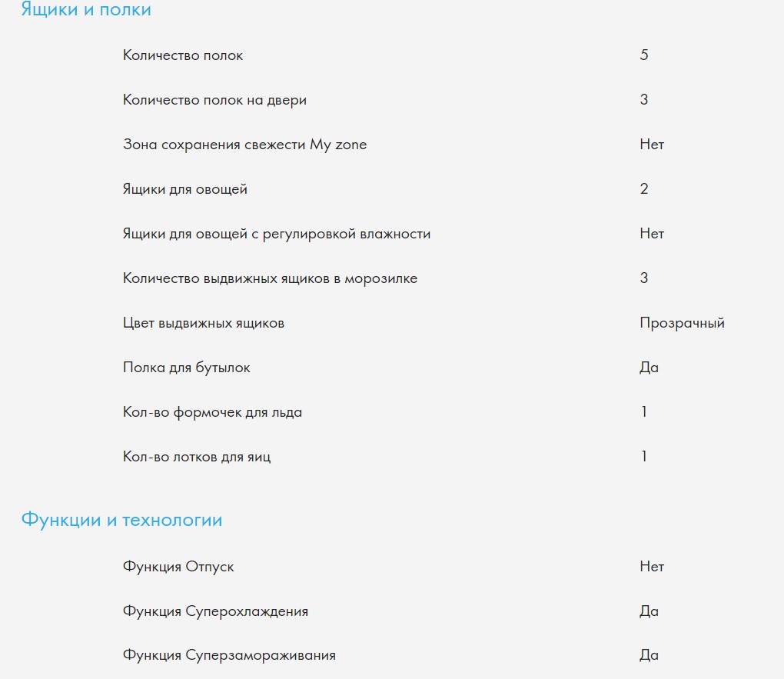Click the "Прозрачный" drawer color value
Image resolution: width=784 pixels, height=679 pixels.
click(682, 323)
